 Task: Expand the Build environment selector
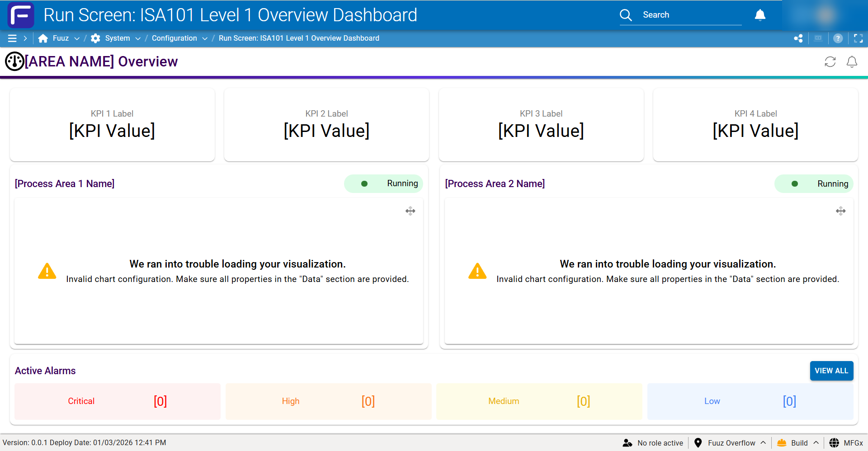(816, 443)
